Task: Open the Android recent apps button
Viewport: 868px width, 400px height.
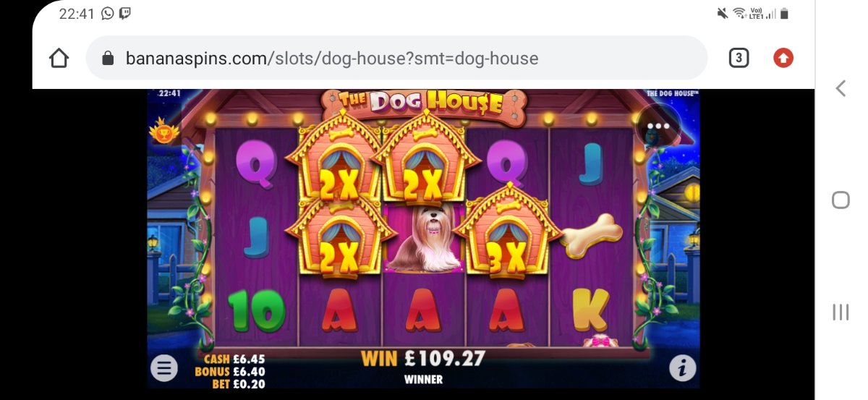Action: 841,312
